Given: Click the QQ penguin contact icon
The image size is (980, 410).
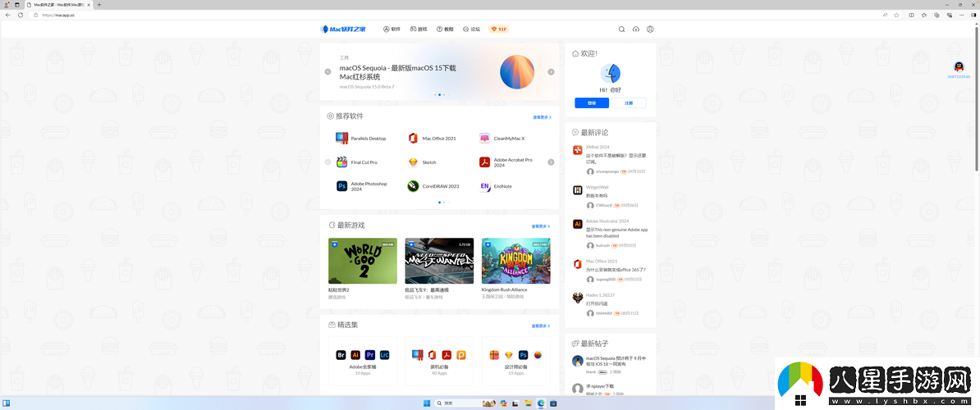Looking at the screenshot, I should click(x=959, y=66).
